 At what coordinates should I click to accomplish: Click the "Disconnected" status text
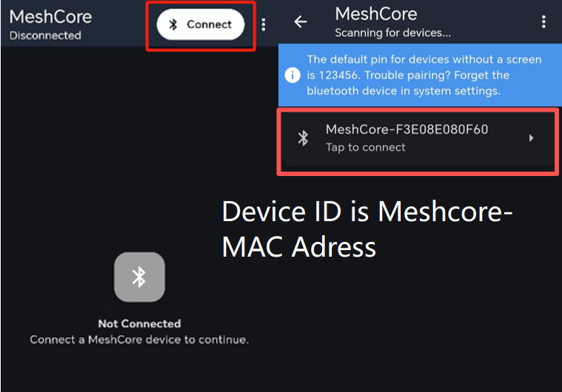point(45,36)
